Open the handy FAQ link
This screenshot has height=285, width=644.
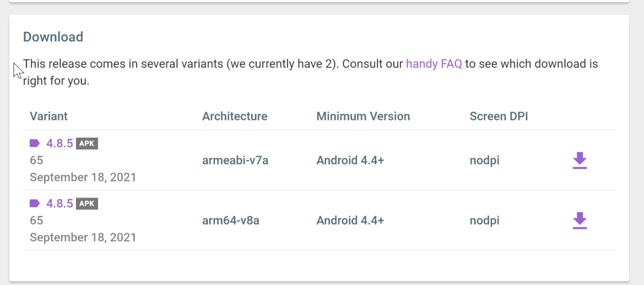tap(434, 64)
